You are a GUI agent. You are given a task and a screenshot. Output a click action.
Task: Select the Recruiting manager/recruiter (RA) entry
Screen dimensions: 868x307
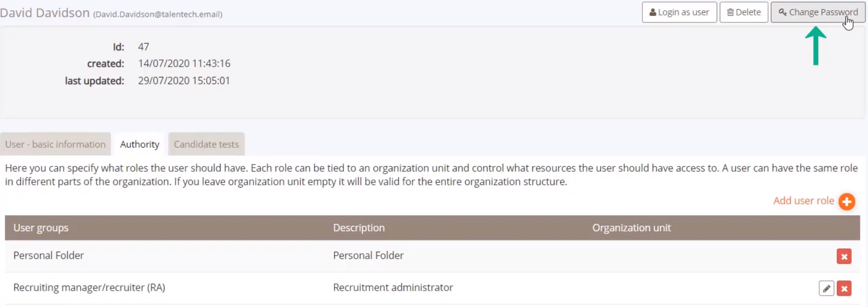[89, 288]
